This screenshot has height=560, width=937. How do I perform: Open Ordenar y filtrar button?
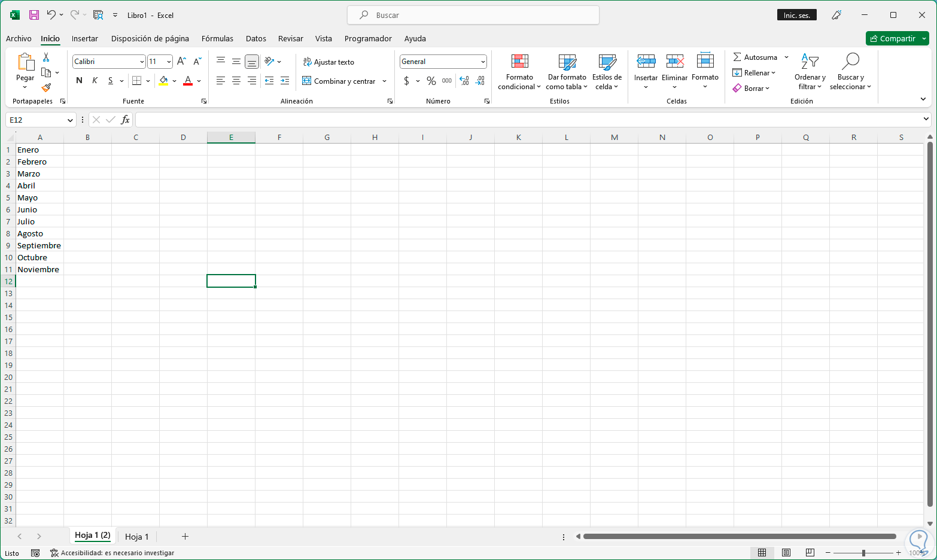click(810, 72)
